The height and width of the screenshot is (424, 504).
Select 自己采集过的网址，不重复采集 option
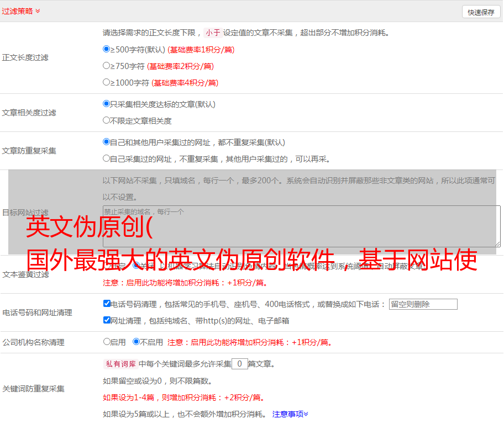106,158
